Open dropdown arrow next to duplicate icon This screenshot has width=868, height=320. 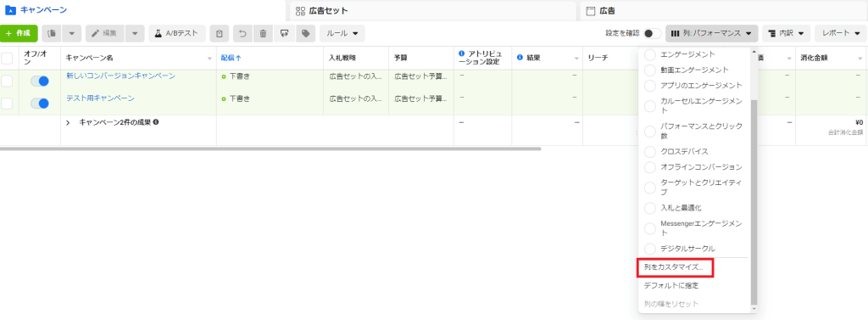coord(72,33)
